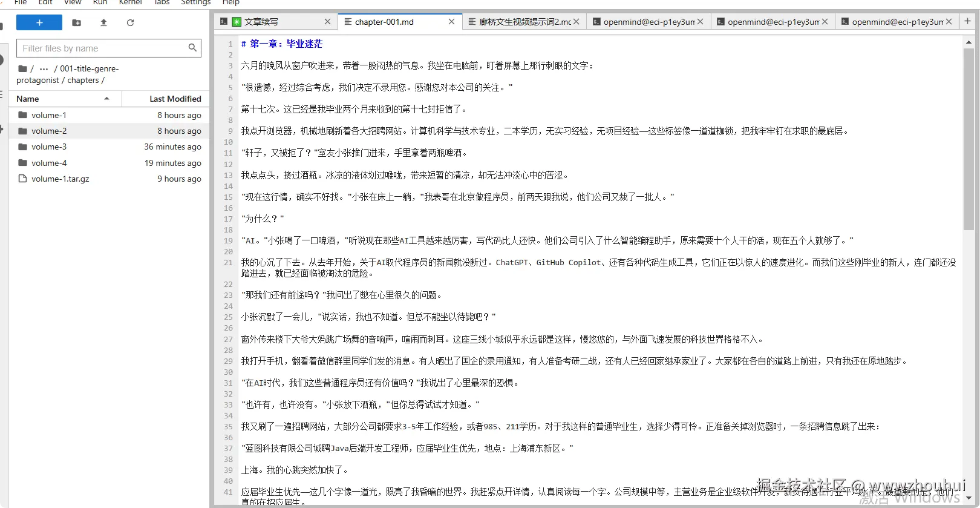This screenshot has height=508, width=980.
Task: Open the Kernel menu
Action: pyautogui.click(x=130, y=2)
